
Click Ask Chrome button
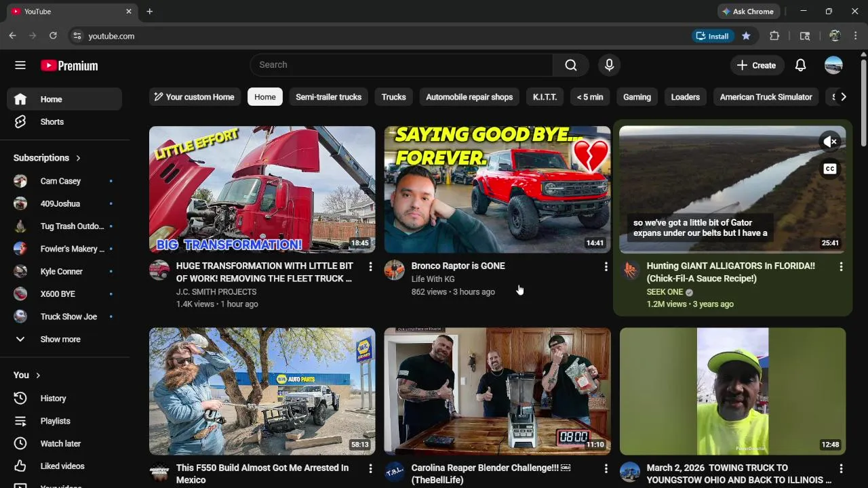(x=748, y=12)
